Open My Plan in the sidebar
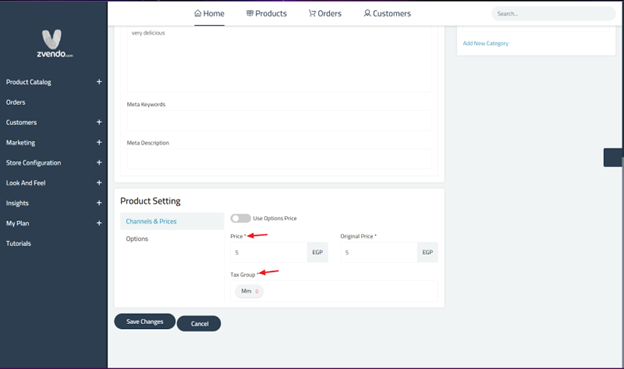624x369 pixels. click(18, 223)
